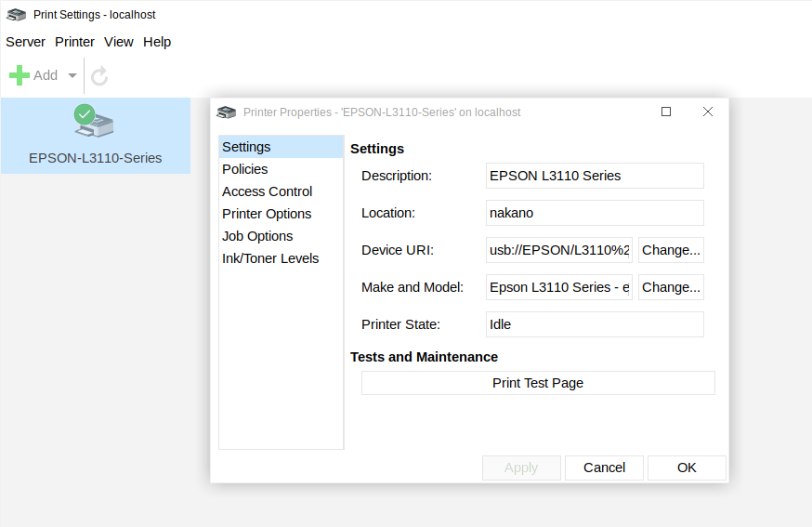Click the Description label text
812x527 pixels.
pyautogui.click(x=397, y=177)
